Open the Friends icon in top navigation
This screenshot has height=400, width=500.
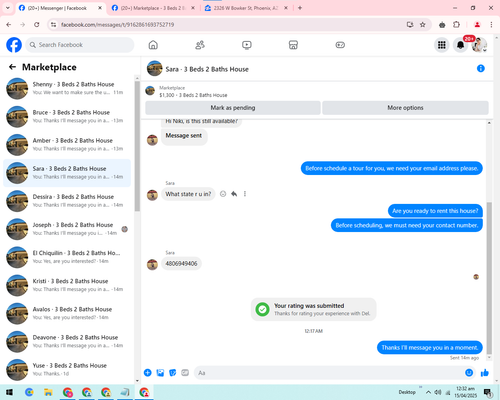(x=200, y=45)
